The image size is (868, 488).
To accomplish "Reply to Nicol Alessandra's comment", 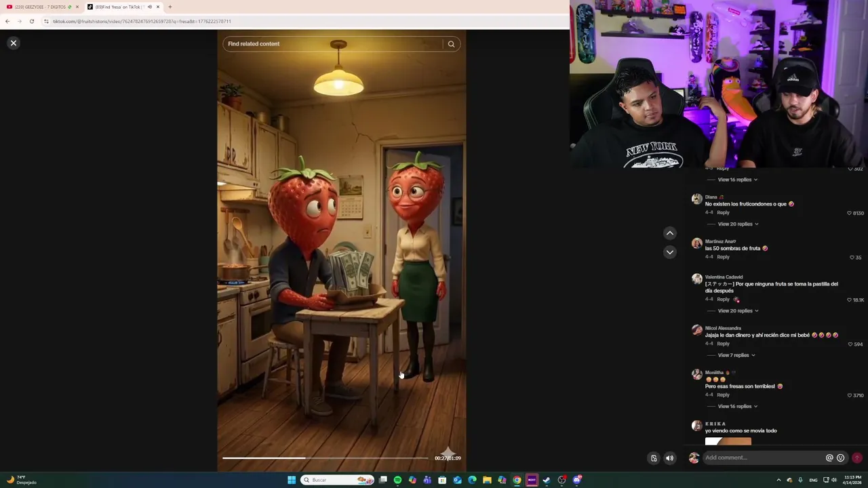I will 724,344.
